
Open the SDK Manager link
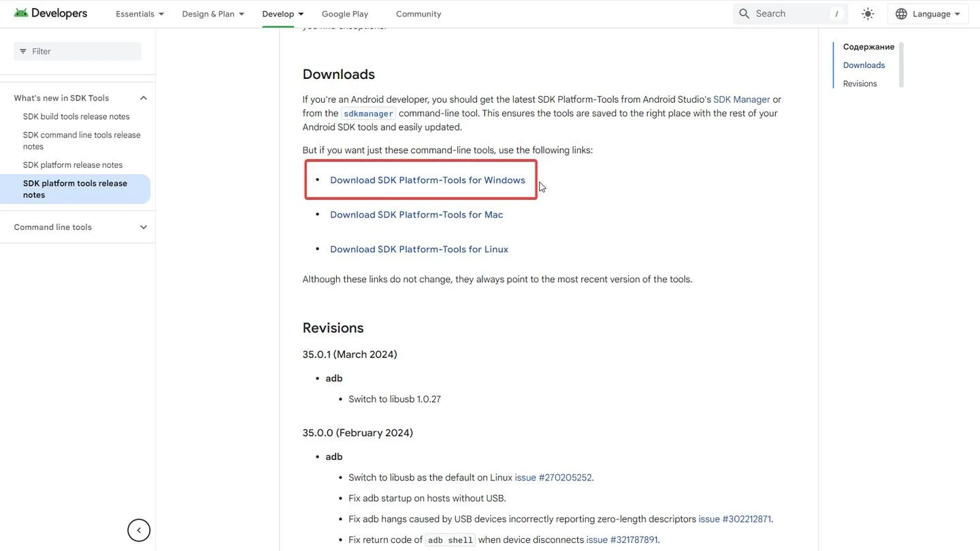(x=742, y=99)
